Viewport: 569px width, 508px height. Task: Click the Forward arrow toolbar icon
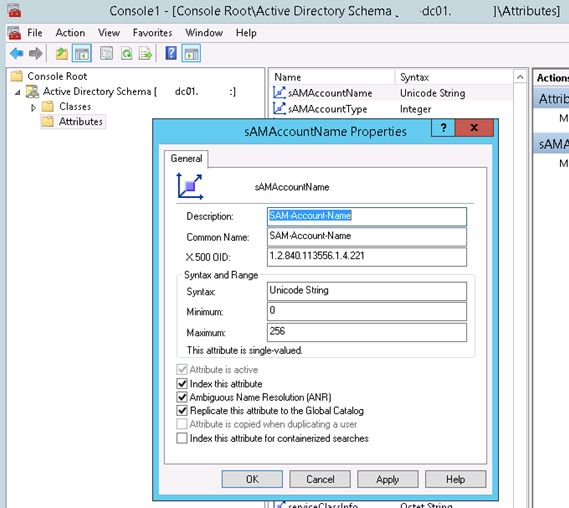click(x=36, y=54)
